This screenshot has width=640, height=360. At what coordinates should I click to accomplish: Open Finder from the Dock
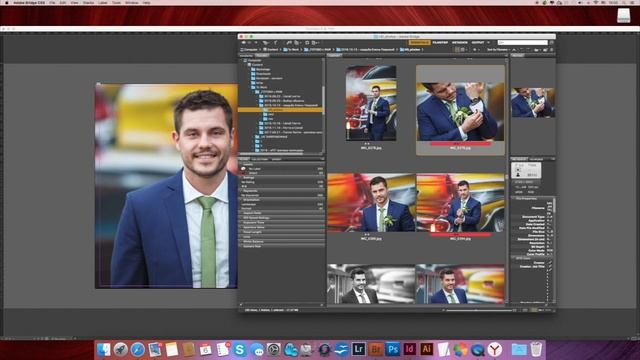point(103,349)
